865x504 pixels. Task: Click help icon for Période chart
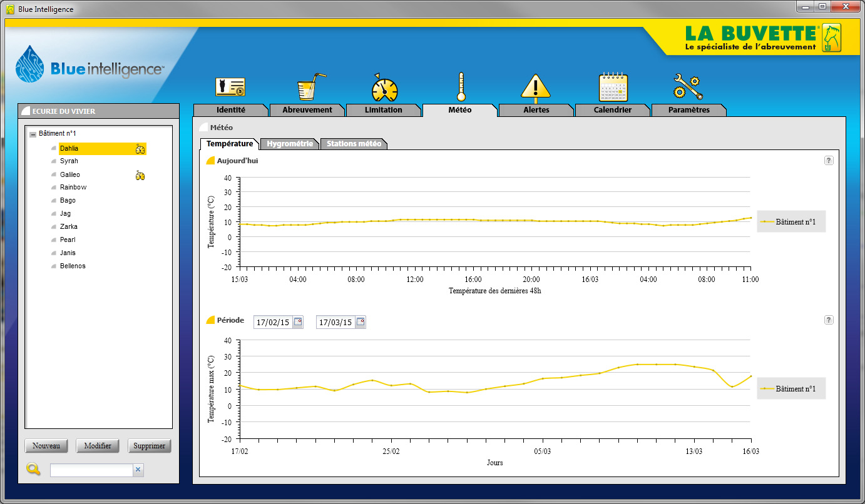click(829, 320)
